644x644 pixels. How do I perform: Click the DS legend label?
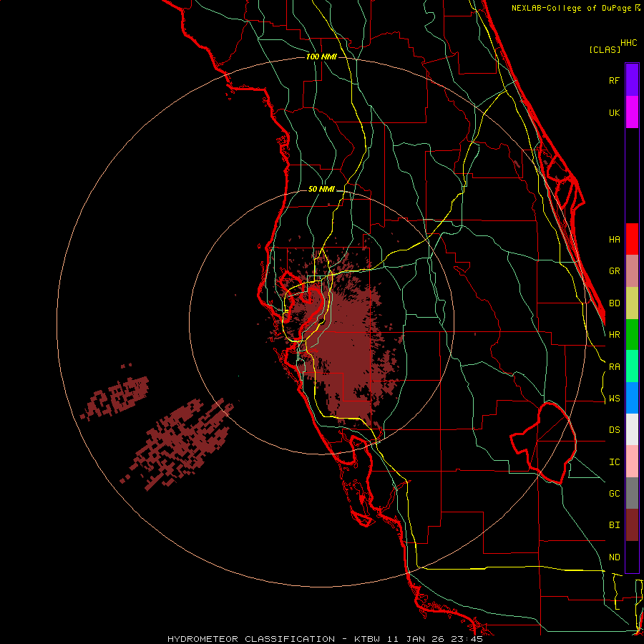(x=614, y=430)
